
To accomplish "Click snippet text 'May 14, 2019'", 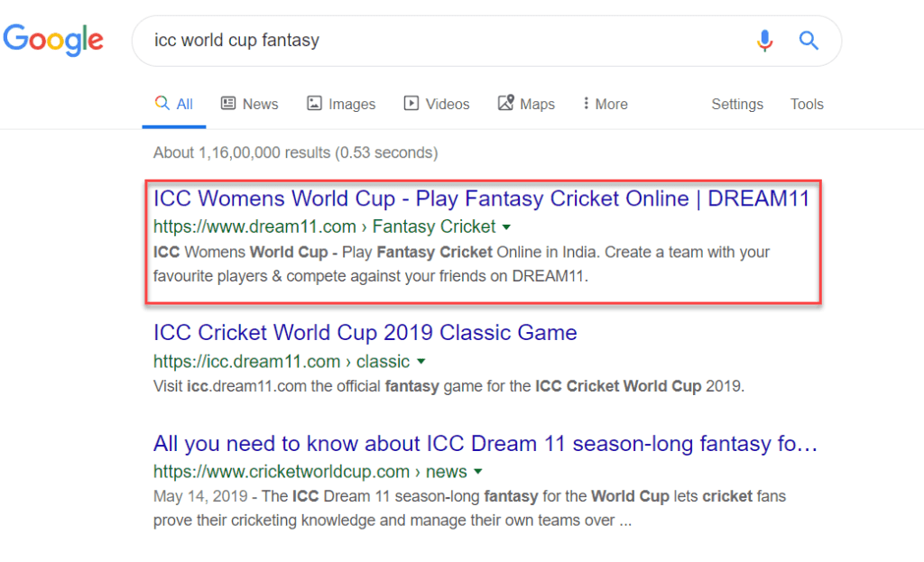I will tap(200, 496).
